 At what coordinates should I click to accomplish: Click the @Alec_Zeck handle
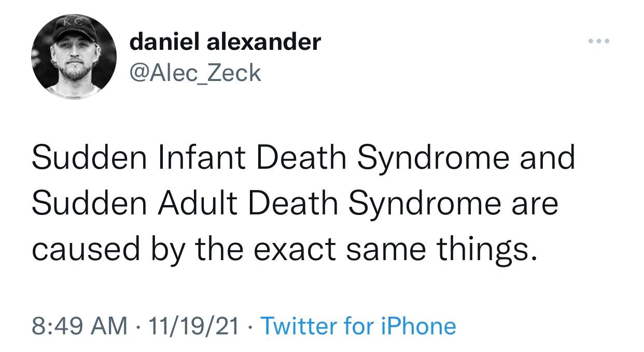pos(195,73)
